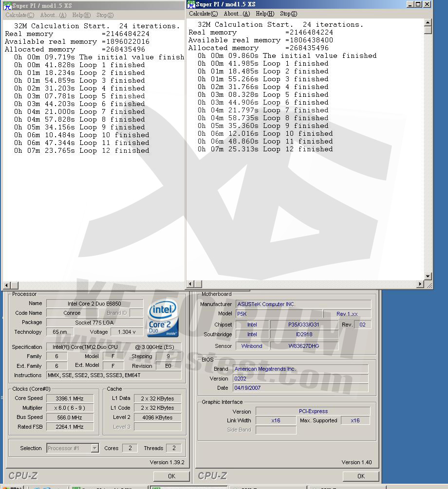Click scroll-up arrow in right Super PI window
448x489 pixels.
tap(428, 22)
